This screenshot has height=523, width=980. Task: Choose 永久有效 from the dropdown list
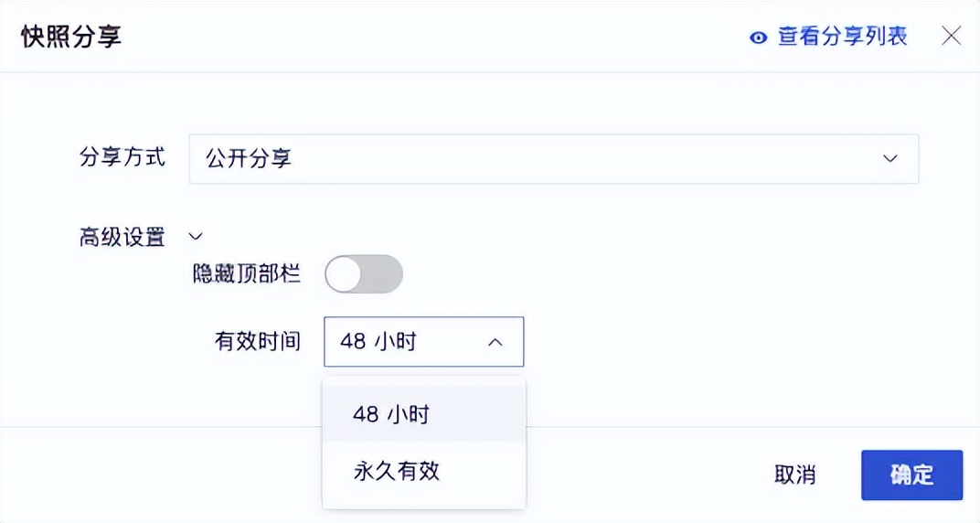(x=424, y=471)
